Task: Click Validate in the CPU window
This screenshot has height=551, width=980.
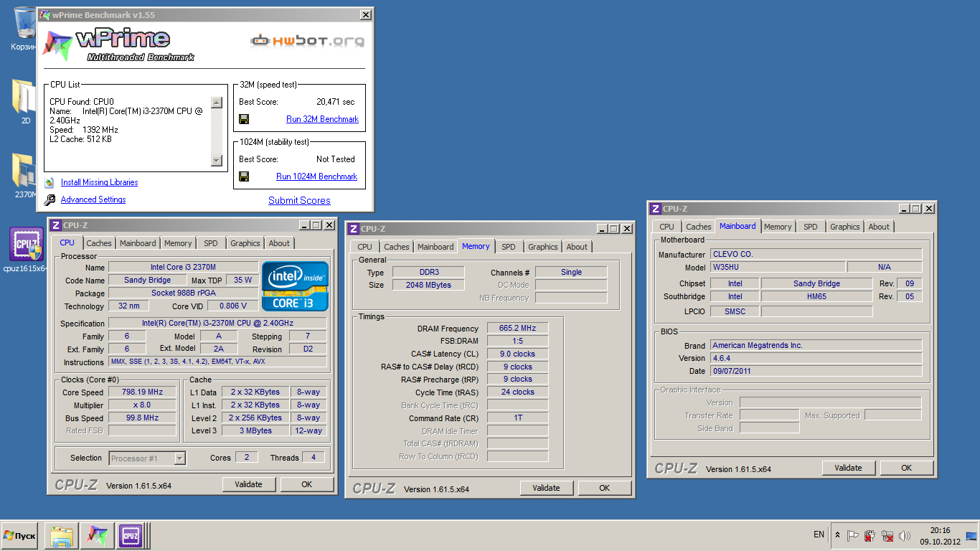Action: [x=248, y=484]
